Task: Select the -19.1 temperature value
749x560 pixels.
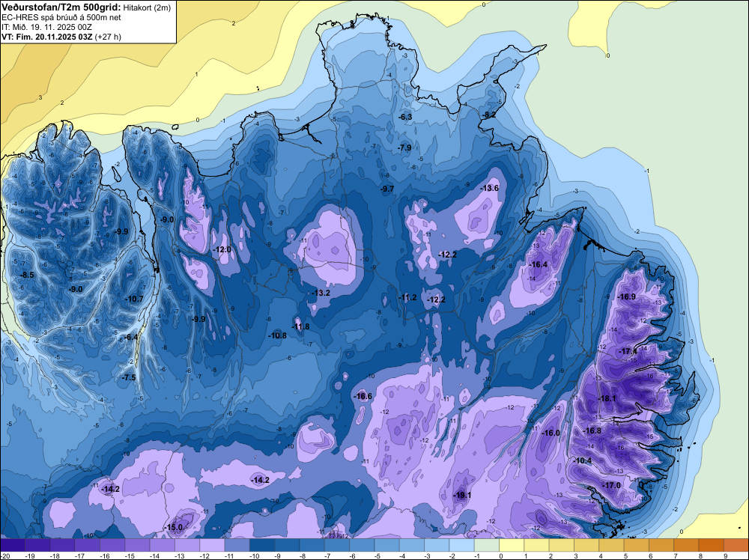Action: pos(462,495)
